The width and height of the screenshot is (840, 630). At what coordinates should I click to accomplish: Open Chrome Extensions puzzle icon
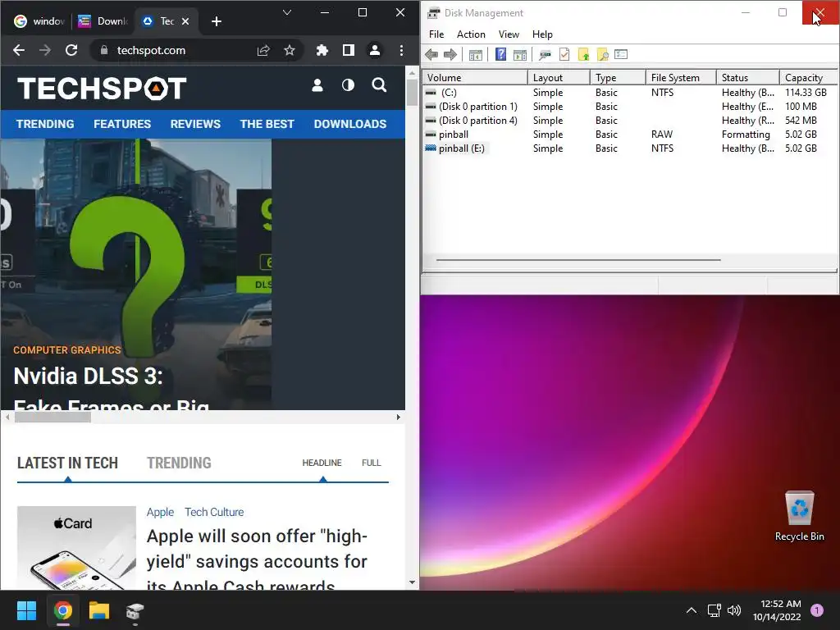pyautogui.click(x=322, y=50)
